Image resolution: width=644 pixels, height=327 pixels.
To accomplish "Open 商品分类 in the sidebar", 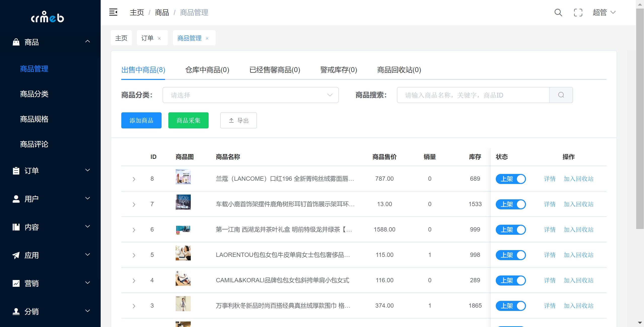I will click(34, 94).
